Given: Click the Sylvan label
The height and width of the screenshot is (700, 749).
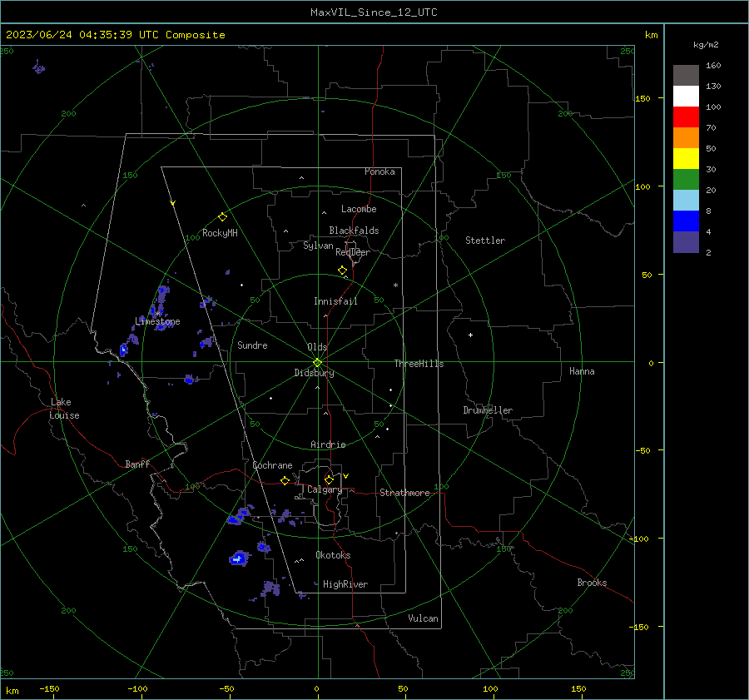Looking at the screenshot, I should [318, 246].
